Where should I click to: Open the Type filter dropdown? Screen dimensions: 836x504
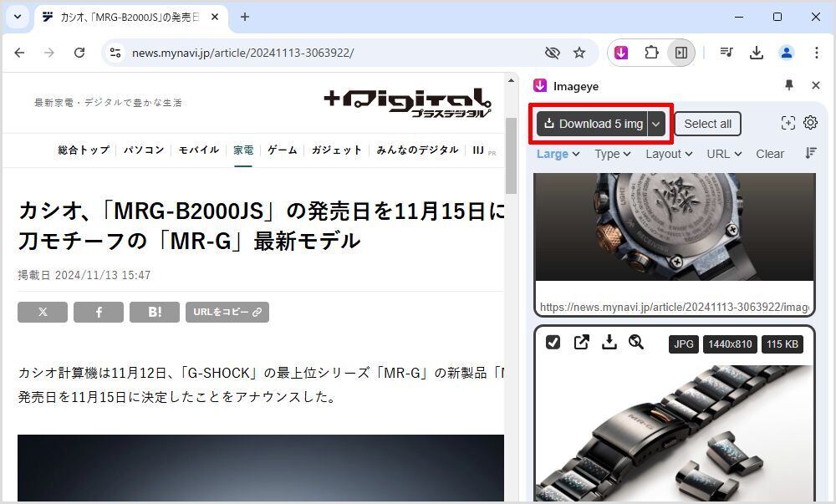point(613,154)
